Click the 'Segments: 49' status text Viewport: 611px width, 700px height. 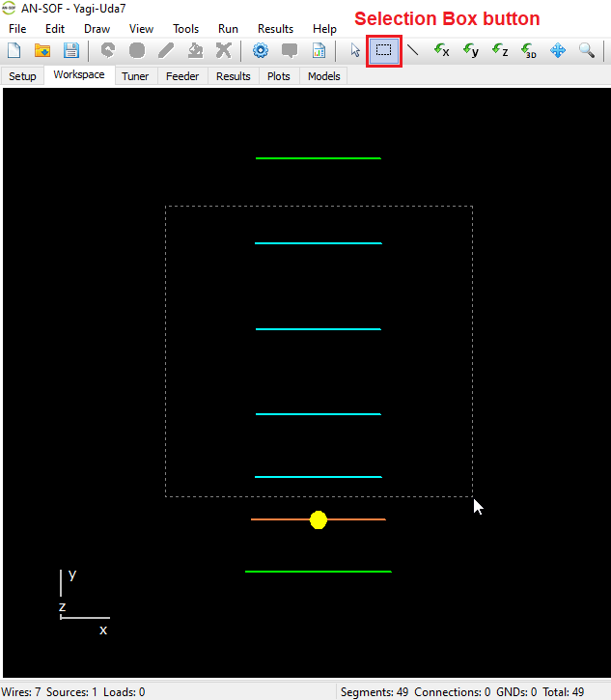coord(375,692)
